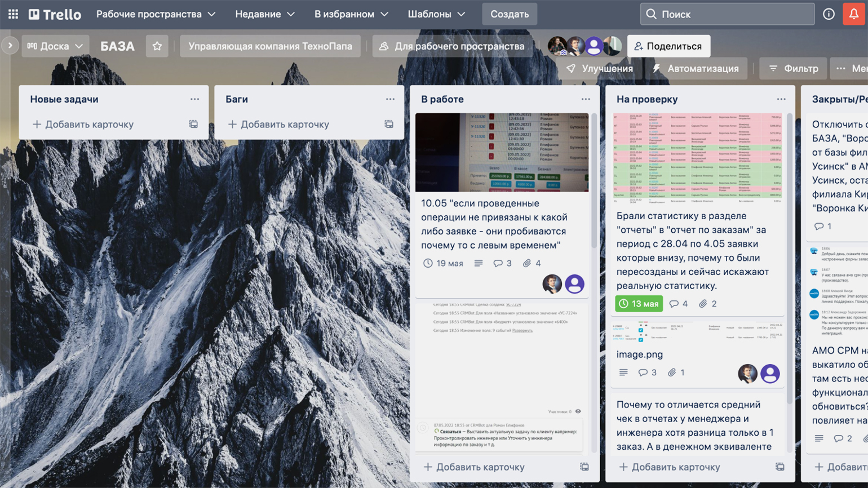
Task: Expand the Рабочие пространства dropdown
Action: click(x=156, y=14)
